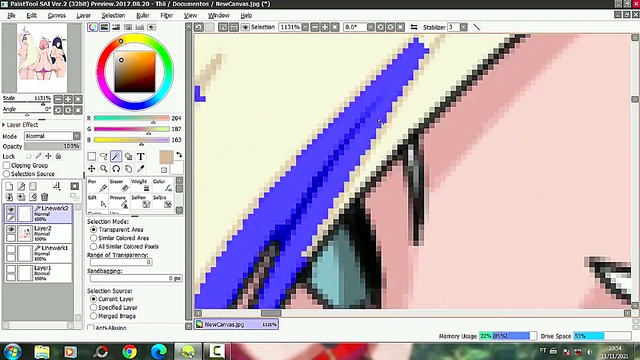
Task: Select the rectangular selection tool
Action: coord(92,157)
